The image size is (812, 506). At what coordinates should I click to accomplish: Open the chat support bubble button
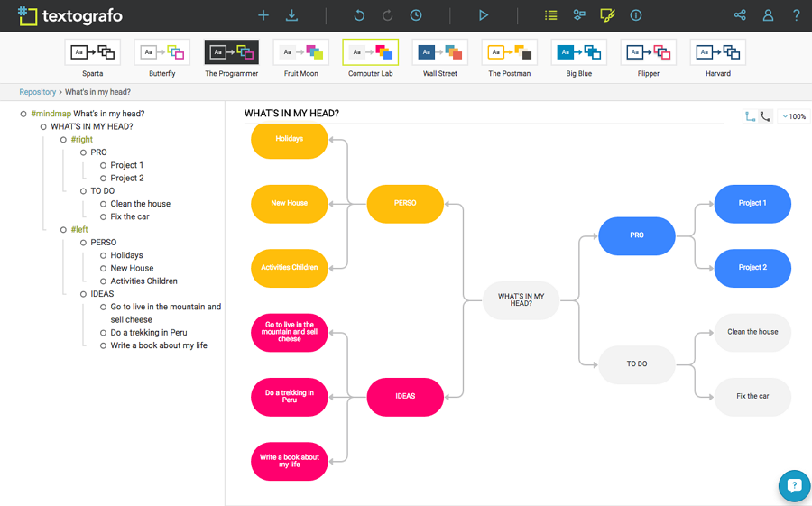coord(794,486)
